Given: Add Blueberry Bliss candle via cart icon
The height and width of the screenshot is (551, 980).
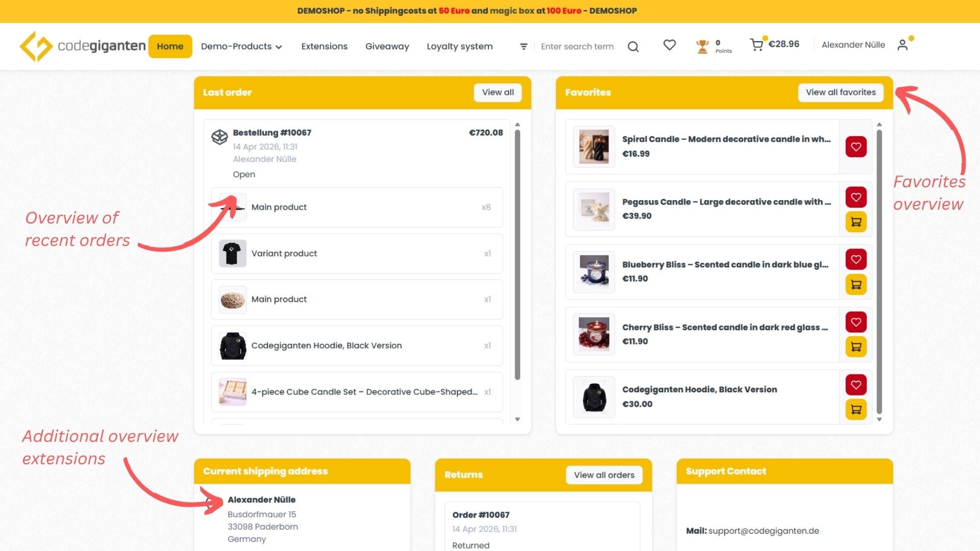Looking at the screenshot, I should 855,285.
